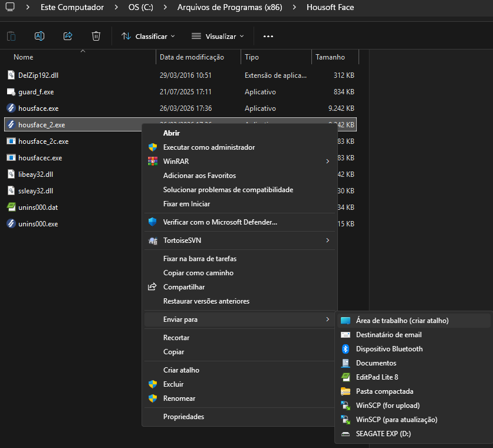Expand the TortoiseSVN submenu

[327, 241]
